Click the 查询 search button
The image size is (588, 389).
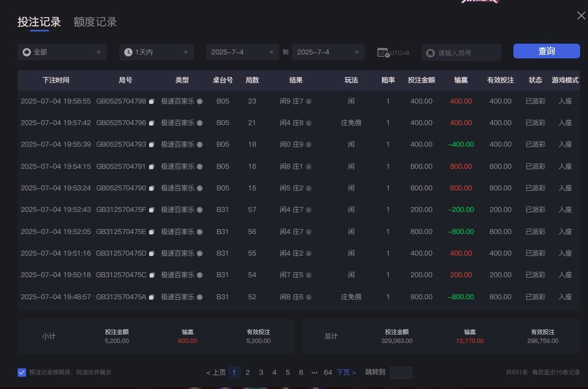tap(546, 51)
